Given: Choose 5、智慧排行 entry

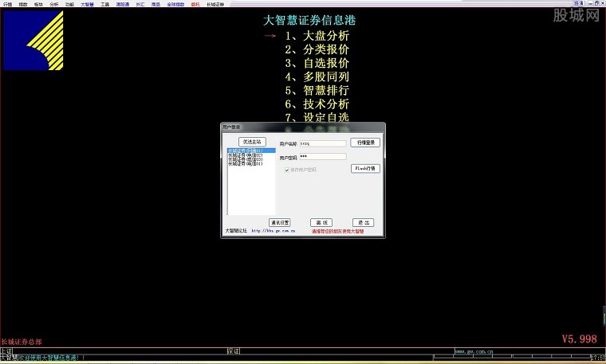Looking at the screenshot, I should pos(317,90).
